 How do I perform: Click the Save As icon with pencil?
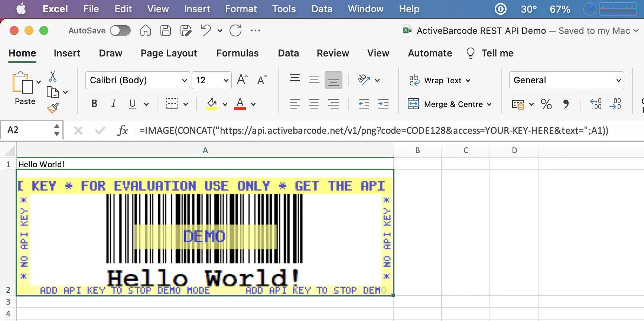click(x=186, y=30)
